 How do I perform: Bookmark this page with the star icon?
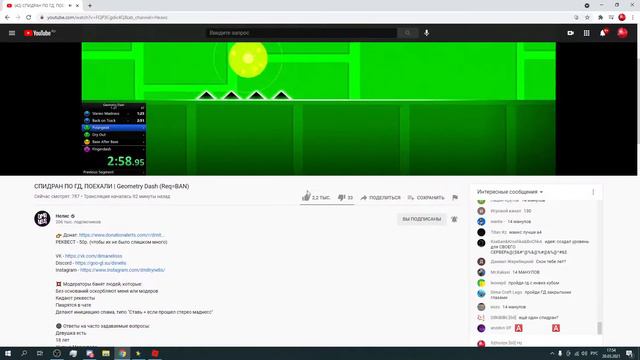click(587, 17)
